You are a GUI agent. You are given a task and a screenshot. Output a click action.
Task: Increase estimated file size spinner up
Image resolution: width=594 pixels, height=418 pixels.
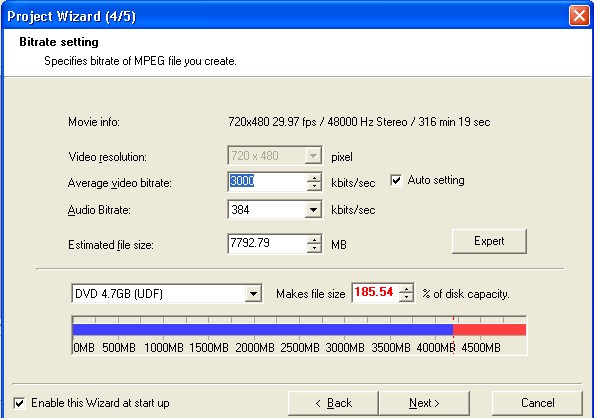pos(314,240)
